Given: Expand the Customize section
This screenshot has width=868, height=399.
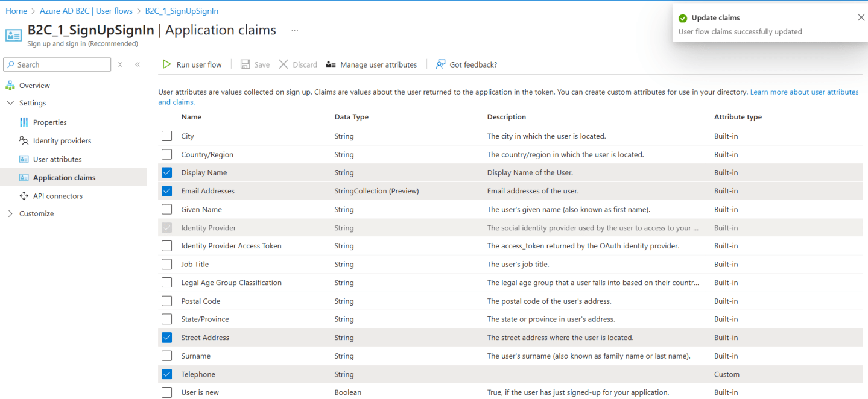Looking at the screenshot, I should pos(10,213).
